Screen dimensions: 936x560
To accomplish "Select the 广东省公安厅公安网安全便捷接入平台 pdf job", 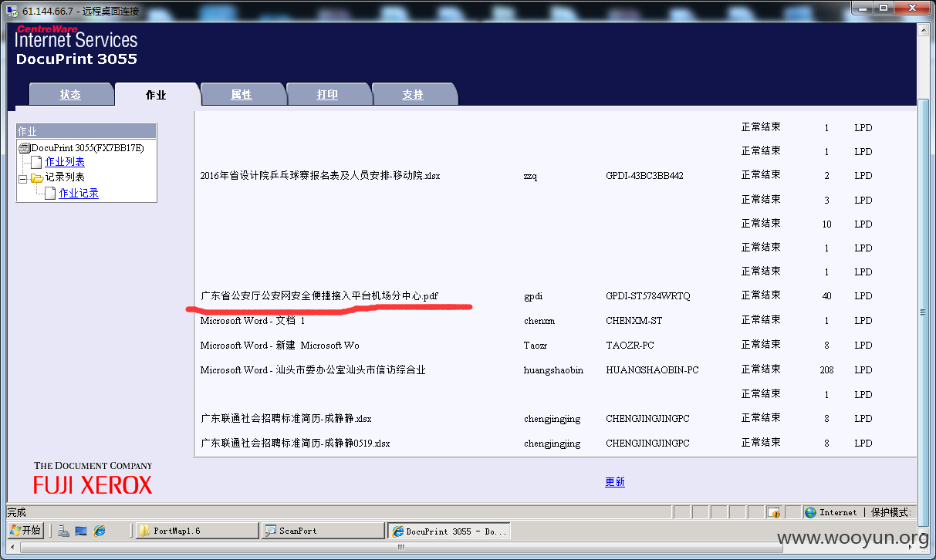I will coord(319,295).
